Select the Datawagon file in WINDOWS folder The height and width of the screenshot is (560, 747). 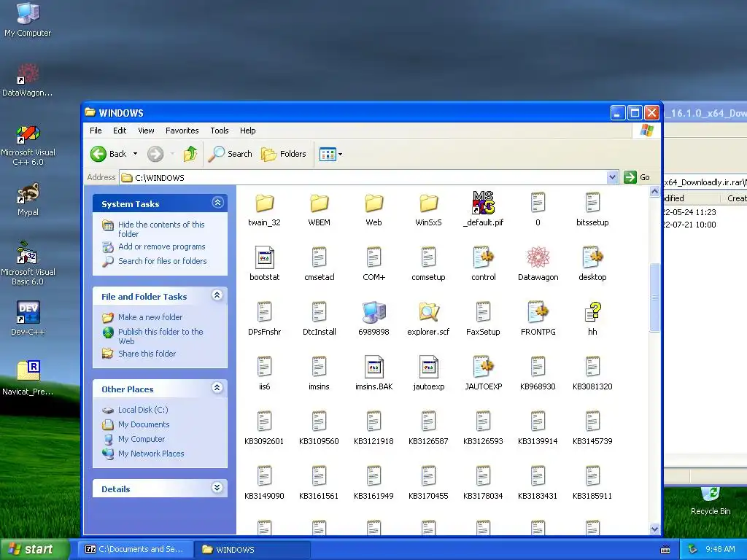pyautogui.click(x=538, y=257)
